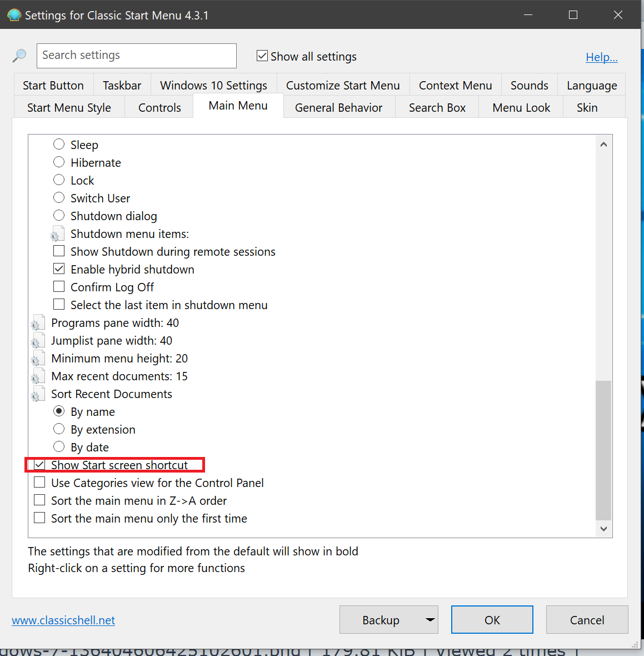Select the Jumplist pane width setting icon

38,341
